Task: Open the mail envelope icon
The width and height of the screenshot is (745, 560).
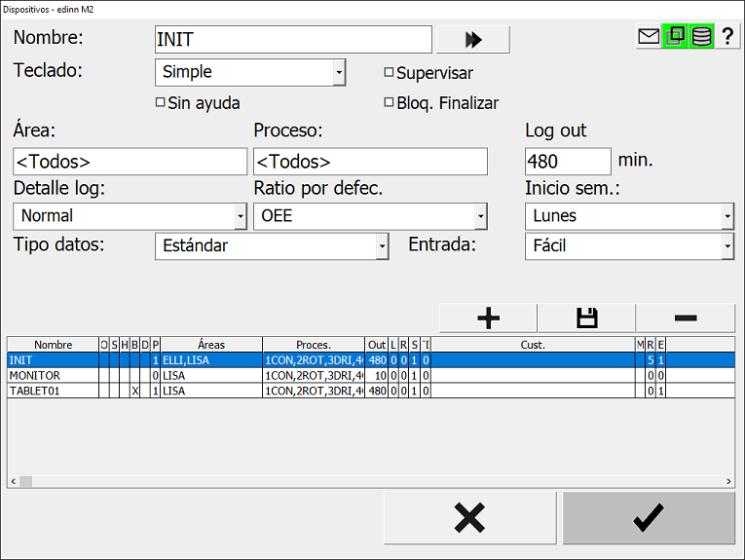Action: pyautogui.click(x=649, y=37)
